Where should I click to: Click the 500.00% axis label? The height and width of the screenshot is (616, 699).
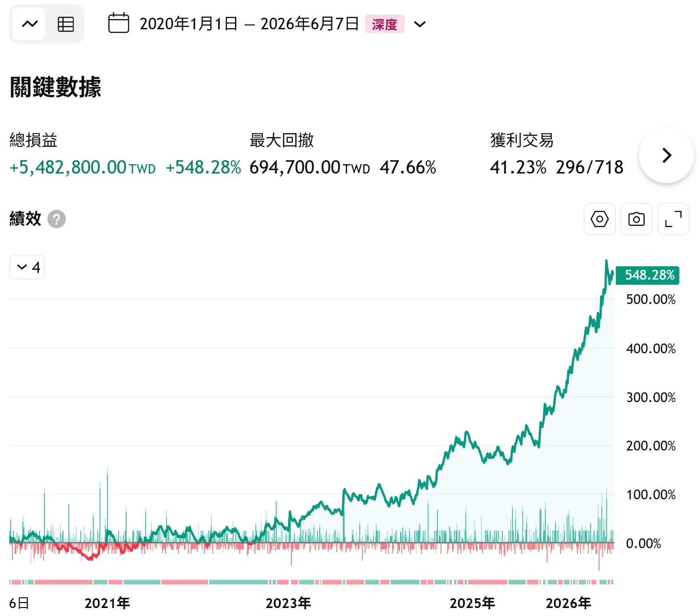[x=651, y=300]
